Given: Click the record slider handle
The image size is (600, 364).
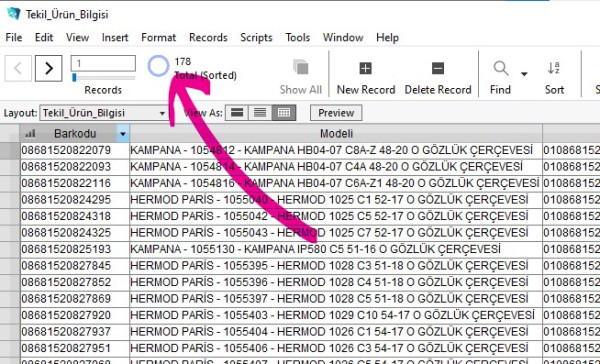Looking at the screenshot, I should [74, 78].
